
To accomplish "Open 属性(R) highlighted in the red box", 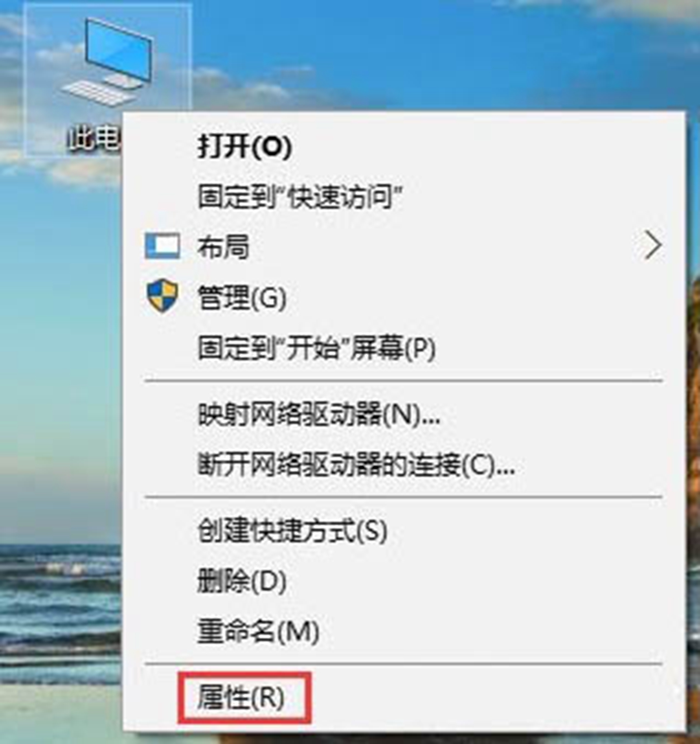I will (x=241, y=698).
